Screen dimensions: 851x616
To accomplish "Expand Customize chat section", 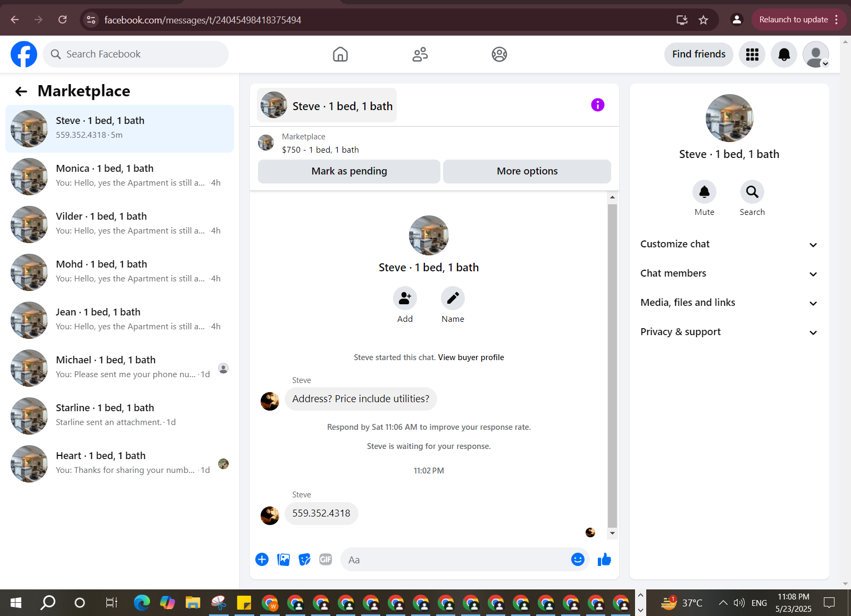I will point(729,244).
